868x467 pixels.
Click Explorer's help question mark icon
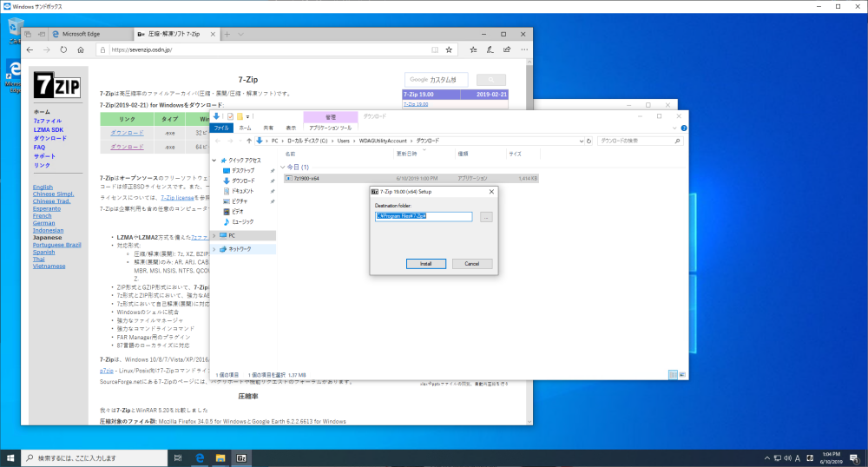(684, 128)
